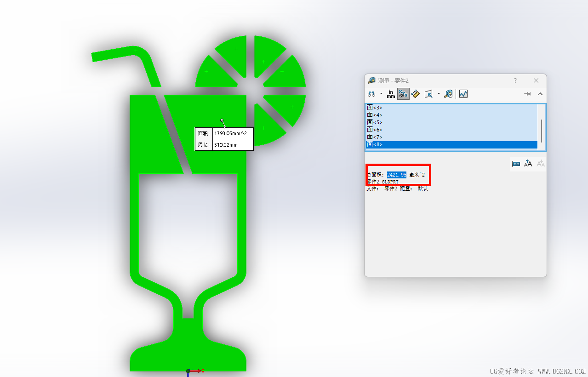The width and height of the screenshot is (588, 377).
Task: Click the decrease font size icon
Action: coord(541,164)
